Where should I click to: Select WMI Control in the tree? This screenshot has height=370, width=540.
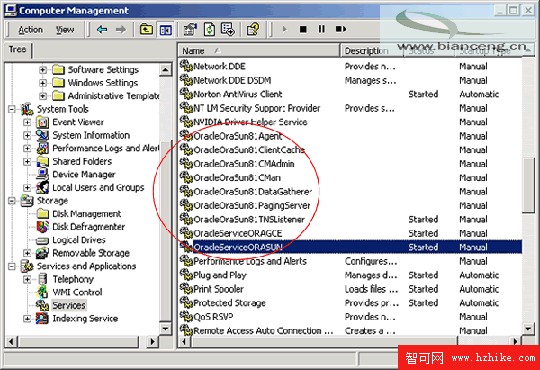77,292
